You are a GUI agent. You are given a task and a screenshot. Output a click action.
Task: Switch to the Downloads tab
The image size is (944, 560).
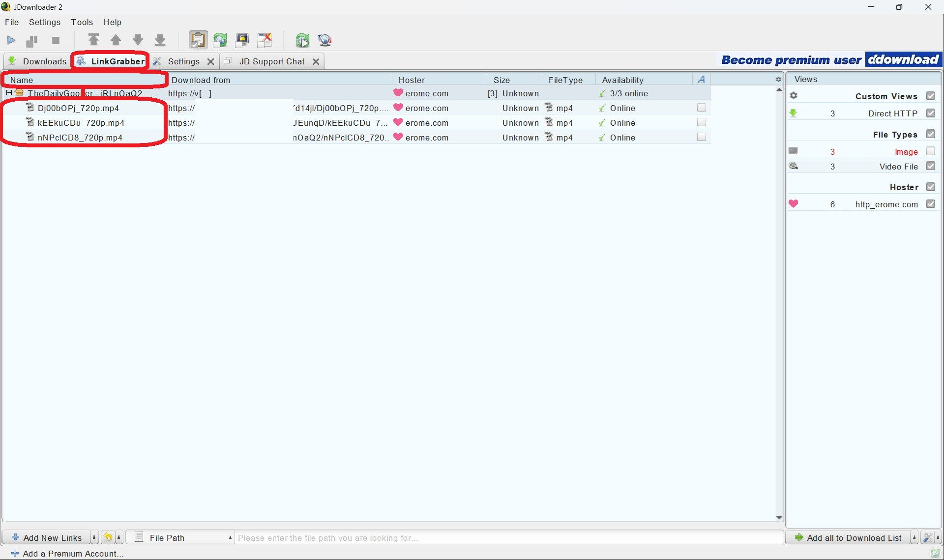pos(37,61)
